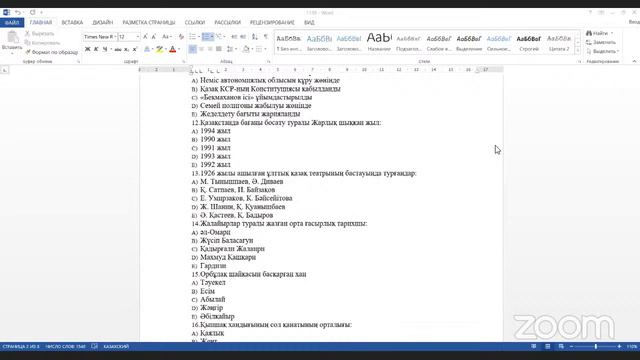The image size is (640, 360).
Task: Collapse the ribbon with the chevron arrow
Action: click(x=634, y=61)
